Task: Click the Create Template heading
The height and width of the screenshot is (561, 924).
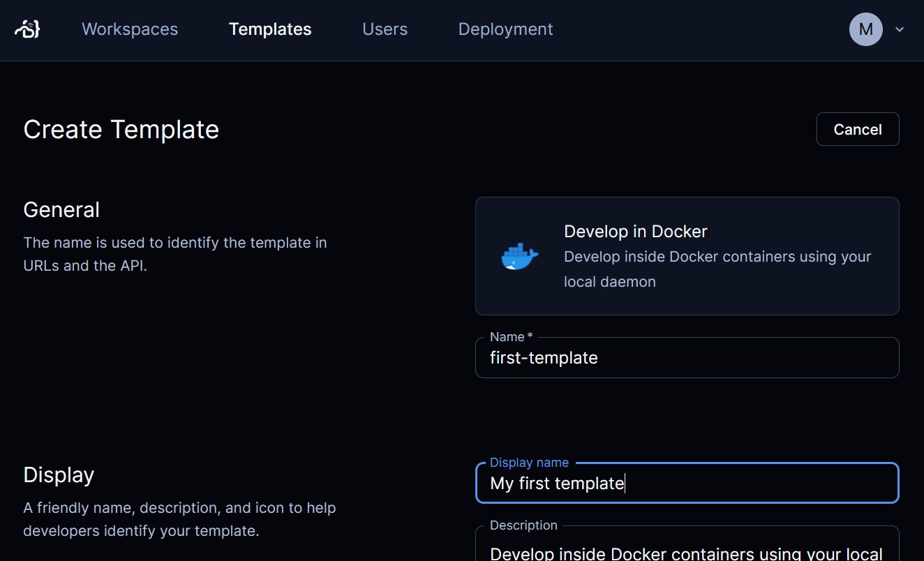Action: pyautogui.click(x=121, y=129)
